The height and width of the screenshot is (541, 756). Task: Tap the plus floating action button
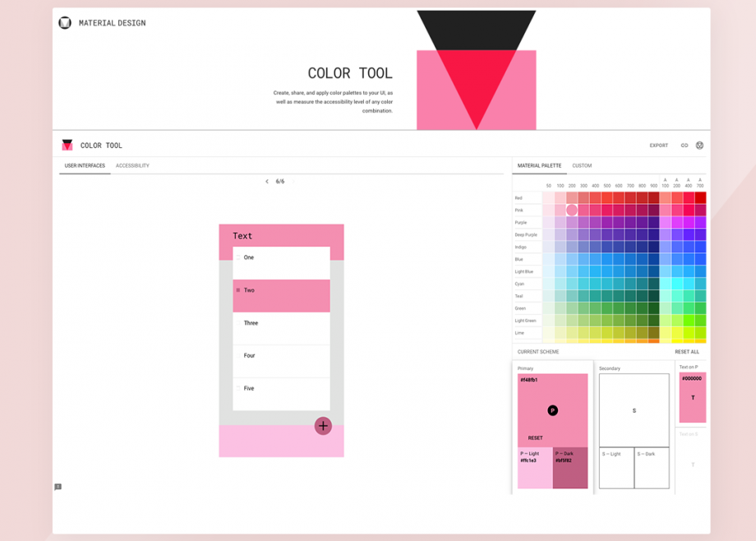pyautogui.click(x=323, y=426)
